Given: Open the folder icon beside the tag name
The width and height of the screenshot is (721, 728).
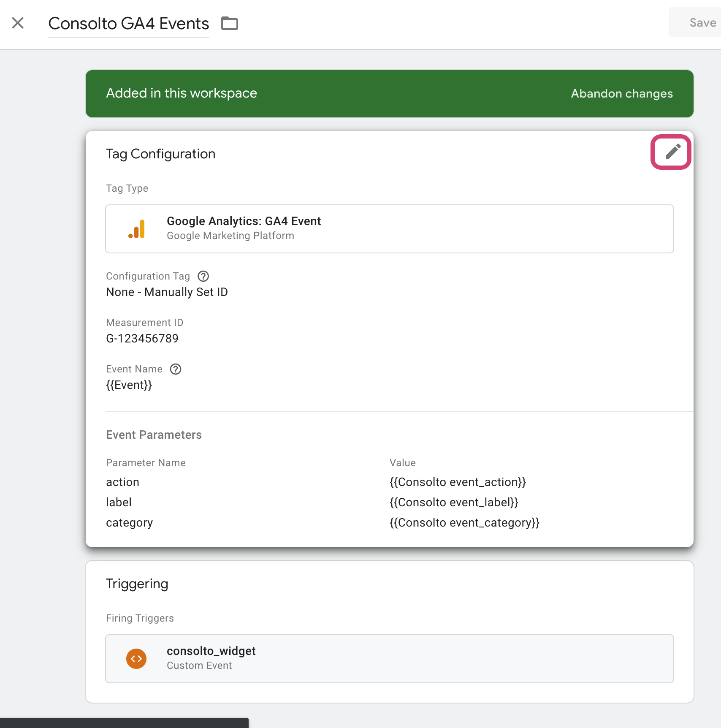Looking at the screenshot, I should pyautogui.click(x=230, y=23).
